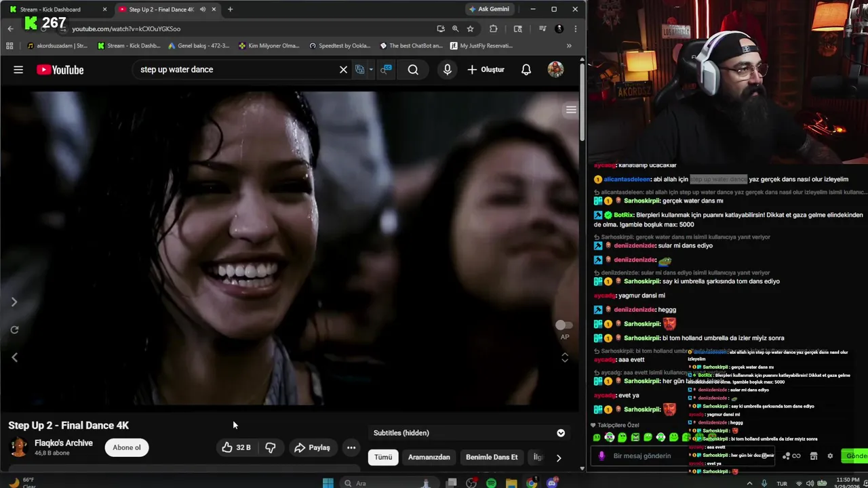Image resolution: width=868 pixels, height=488 pixels.
Task: Share the video via Paylaş
Action: [x=312, y=447]
